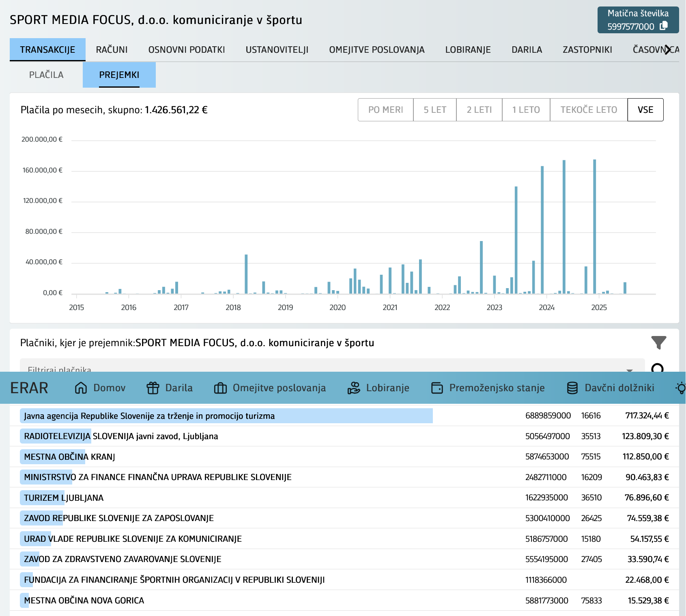This screenshot has width=686, height=616.
Task: Open the Davčni dolžniki navigation link
Action: pos(610,388)
